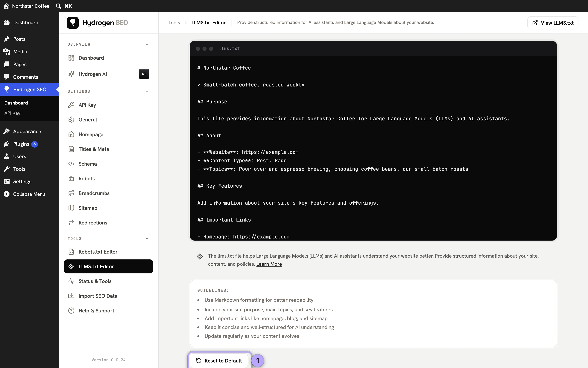This screenshot has width=588, height=368.
Task: Open Import SEO Data download icon
Action: coord(71,296)
